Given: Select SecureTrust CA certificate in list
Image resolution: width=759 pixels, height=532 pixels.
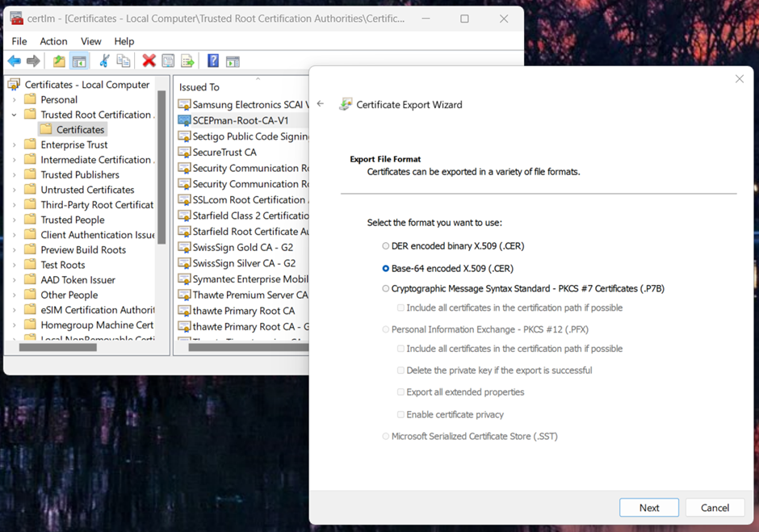Looking at the screenshot, I should click(224, 152).
